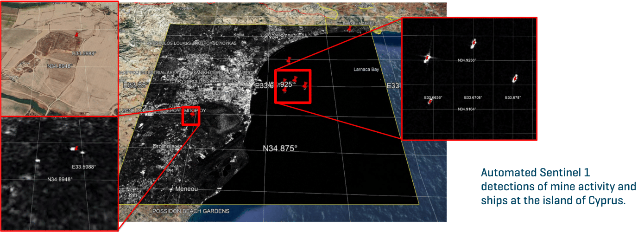
Task: Select the N34.9164° label in the right inset
Action: [x=467, y=109]
